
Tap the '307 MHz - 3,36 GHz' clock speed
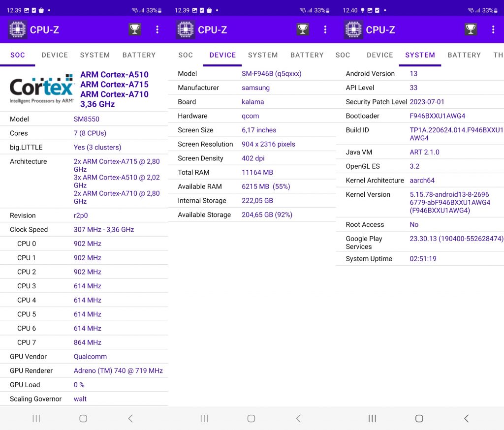coord(104,229)
